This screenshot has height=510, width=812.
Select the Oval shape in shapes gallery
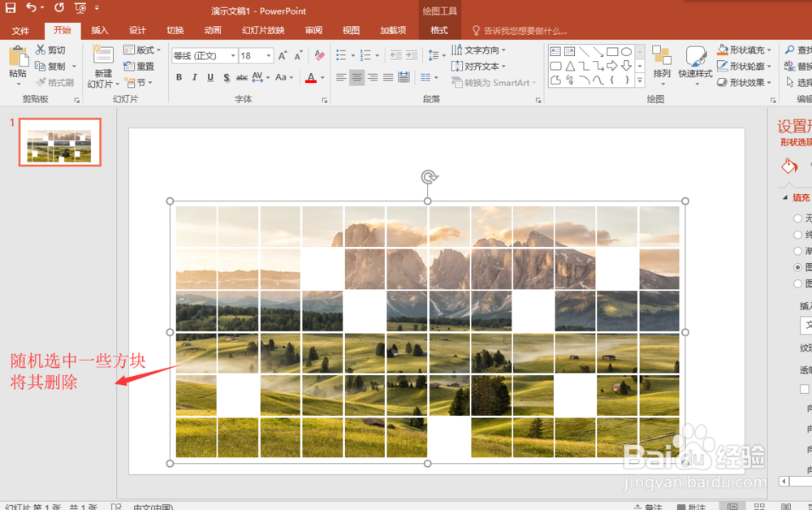pyautogui.click(x=626, y=51)
